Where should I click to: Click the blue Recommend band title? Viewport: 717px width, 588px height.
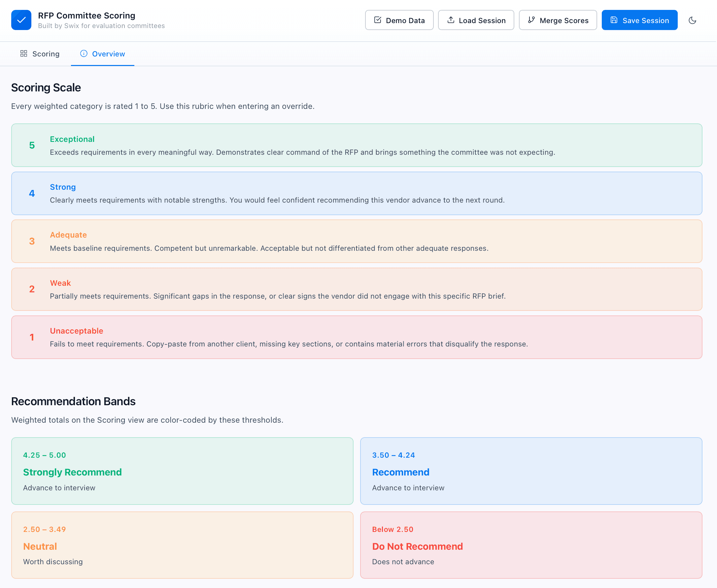tap(400, 472)
